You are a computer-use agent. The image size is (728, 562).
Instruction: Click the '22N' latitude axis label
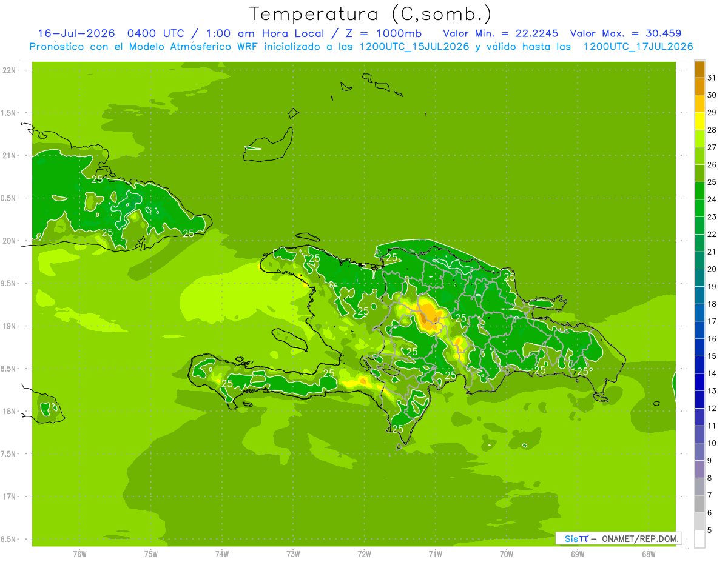[x=10, y=70]
